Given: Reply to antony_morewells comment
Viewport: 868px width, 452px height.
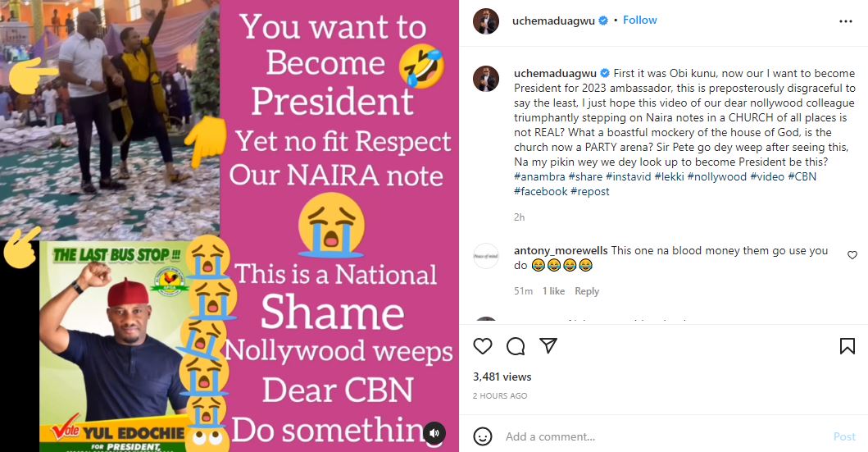Looking at the screenshot, I should tap(587, 291).
